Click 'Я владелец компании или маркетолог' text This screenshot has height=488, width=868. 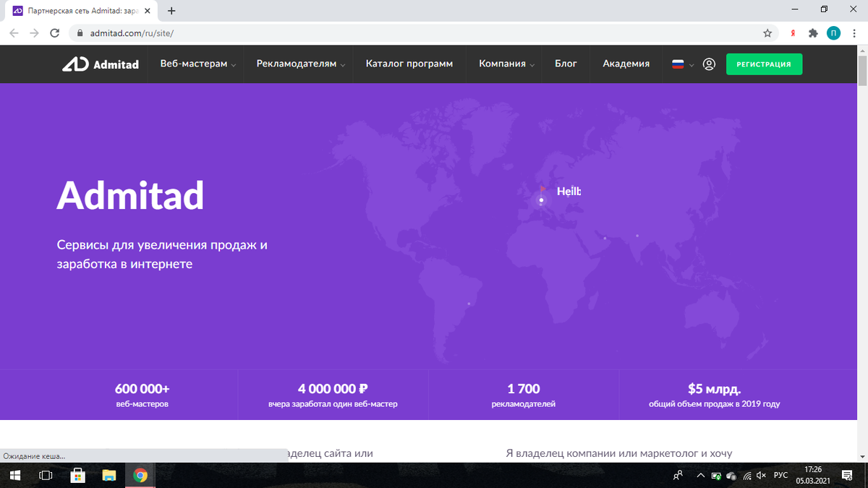pyautogui.click(x=619, y=453)
